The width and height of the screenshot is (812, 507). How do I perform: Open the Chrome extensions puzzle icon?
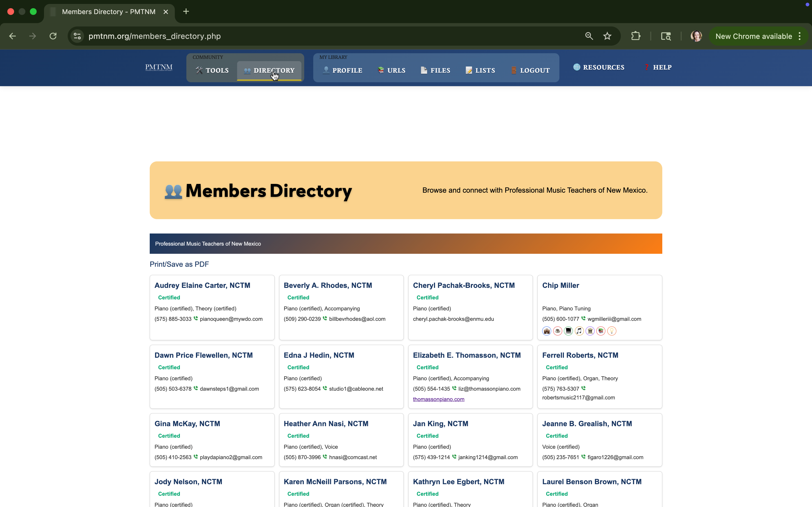click(x=636, y=36)
